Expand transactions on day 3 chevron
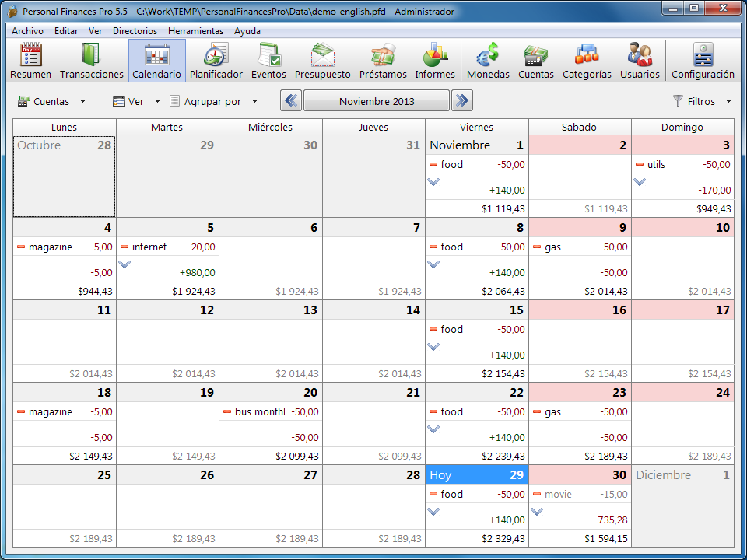This screenshot has width=747, height=560. [x=640, y=181]
